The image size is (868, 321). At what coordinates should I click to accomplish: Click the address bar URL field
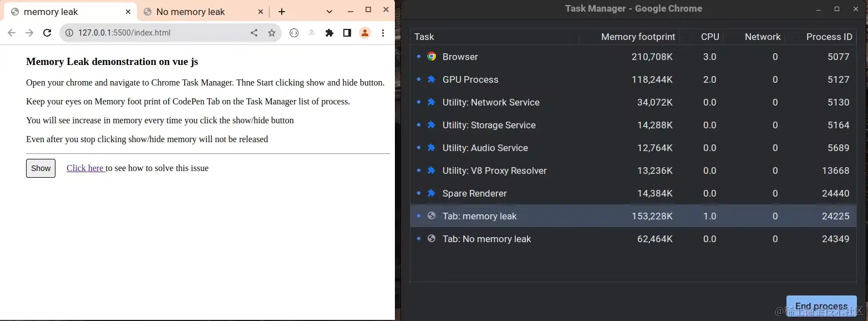coord(155,33)
